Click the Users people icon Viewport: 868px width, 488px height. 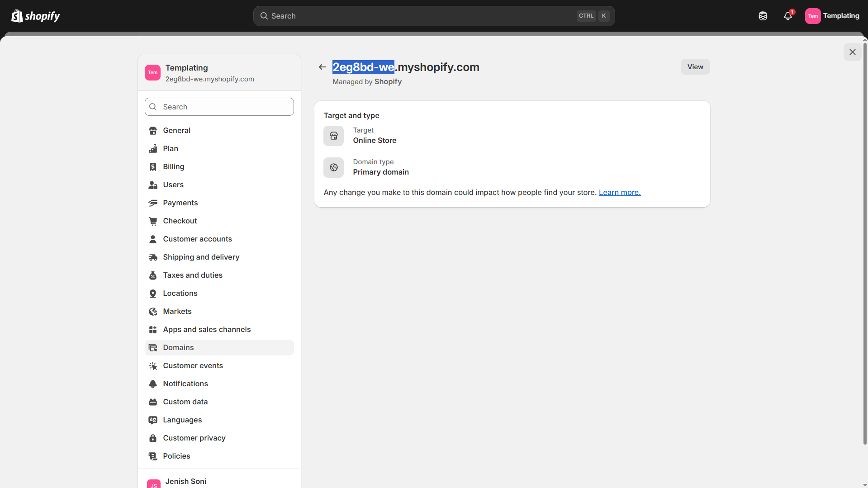point(153,185)
